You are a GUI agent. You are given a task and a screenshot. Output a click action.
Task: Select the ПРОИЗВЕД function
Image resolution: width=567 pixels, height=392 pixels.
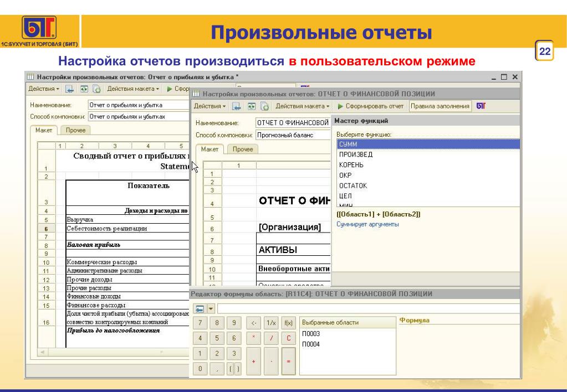point(428,154)
